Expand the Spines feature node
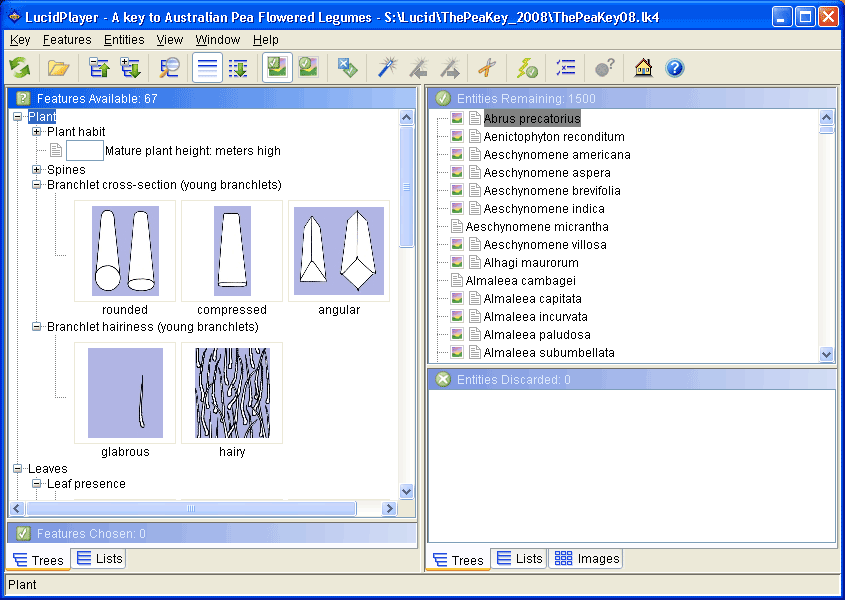This screenshot has height=600, width=845. pos(37,170)
